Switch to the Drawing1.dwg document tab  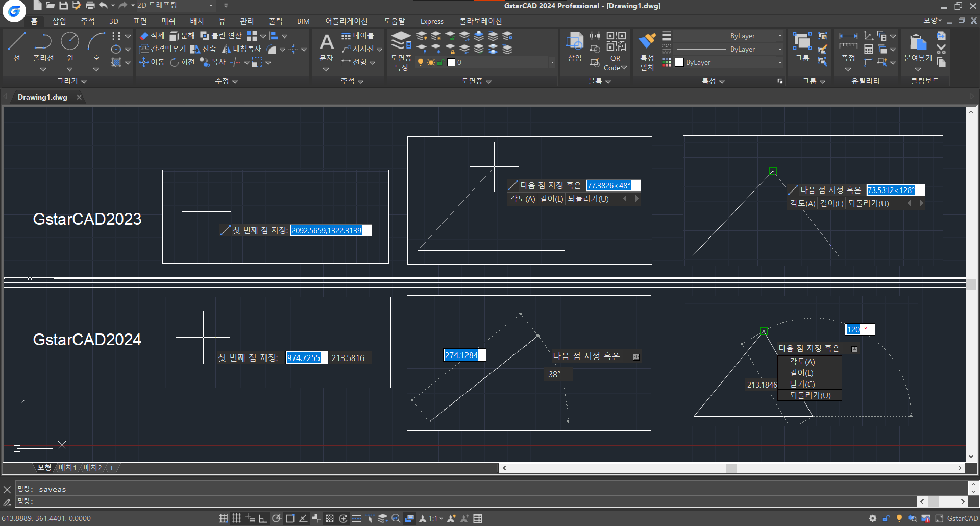(42, 97)
